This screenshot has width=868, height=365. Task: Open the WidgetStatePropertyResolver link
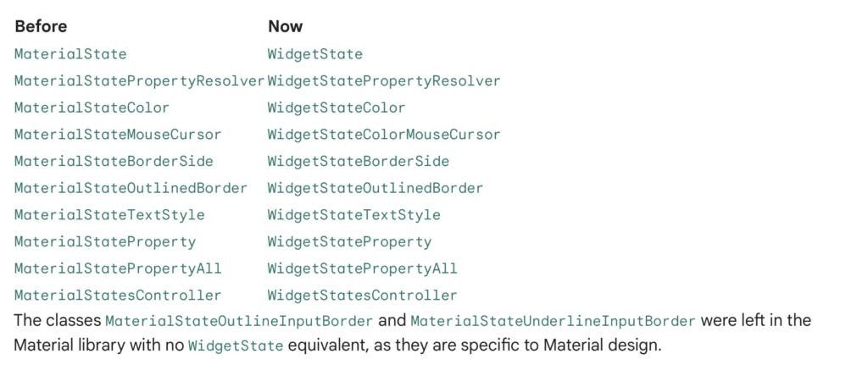(384, 81)
